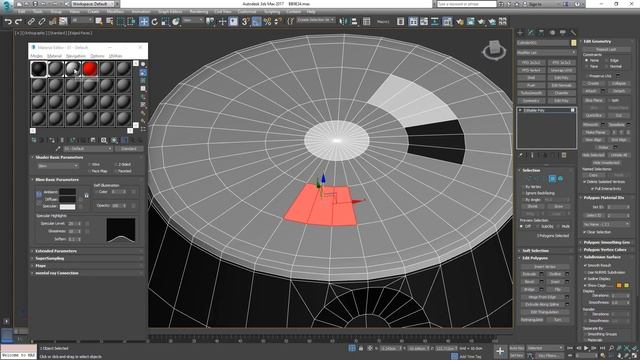This screenshot has height=360, width=640.
Task: Click the Undo arrow in main toolbar
Action: point(8,22)
